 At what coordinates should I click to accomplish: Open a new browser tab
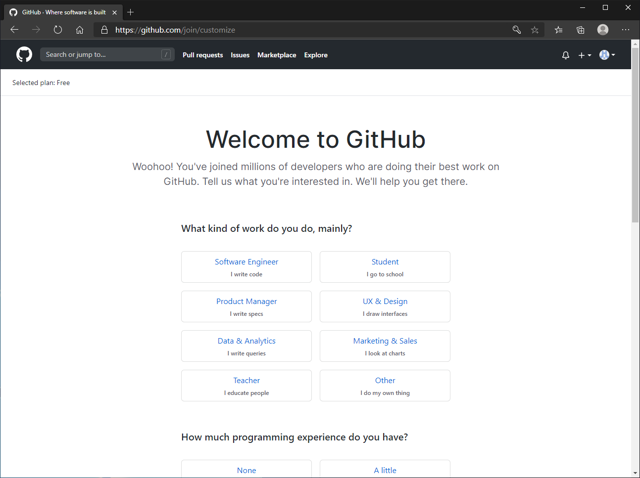[130, 12]
